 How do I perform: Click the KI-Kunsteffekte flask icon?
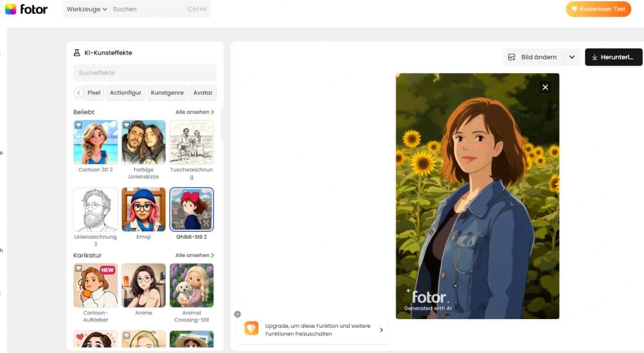tap(77, 53)
